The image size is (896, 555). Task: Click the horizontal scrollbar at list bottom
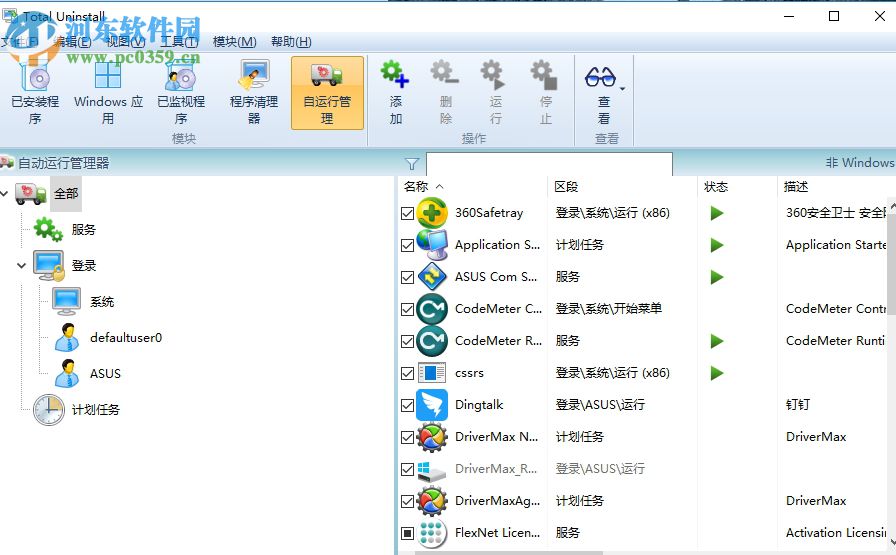(x=509, y=553)
